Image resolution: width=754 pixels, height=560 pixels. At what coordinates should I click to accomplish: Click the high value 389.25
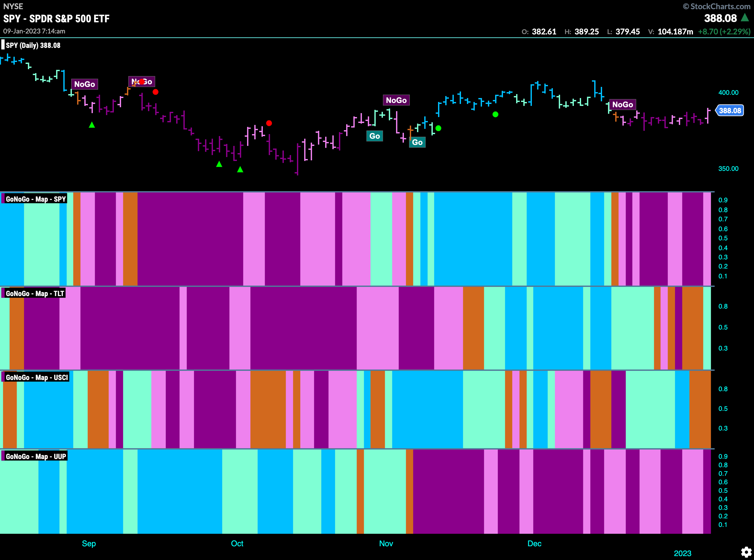click(586, 31)
